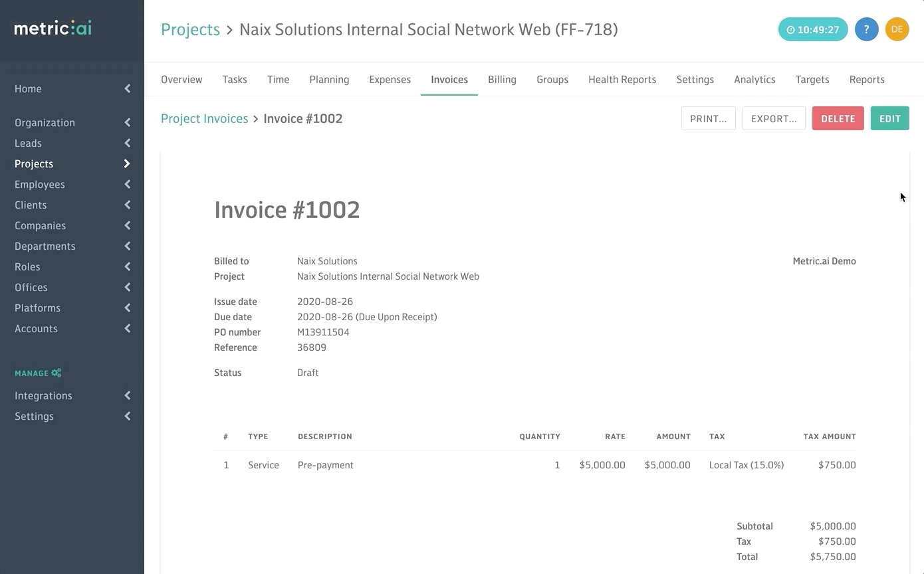Click the Draft status value
The width and height of the screenshot is (924, 574).
click(308, 373)
